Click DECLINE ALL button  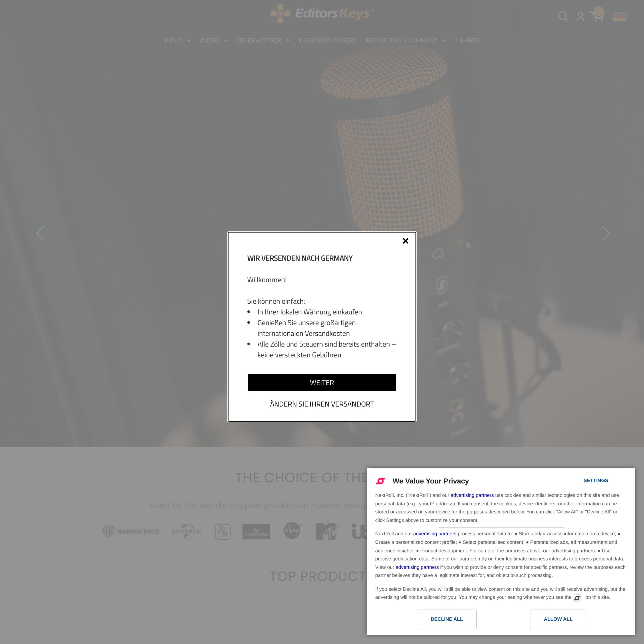pyautogui.click(x=446, y=619)
